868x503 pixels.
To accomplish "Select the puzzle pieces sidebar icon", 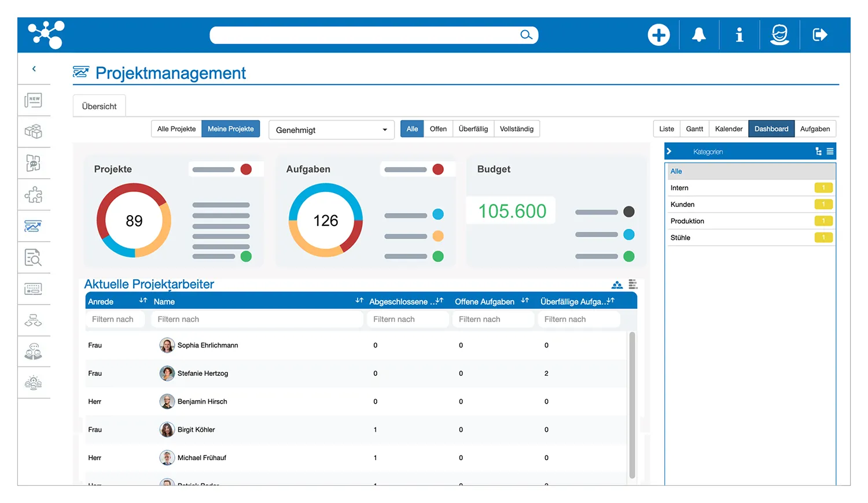I will pyautogui.click(x=34, y=195).
